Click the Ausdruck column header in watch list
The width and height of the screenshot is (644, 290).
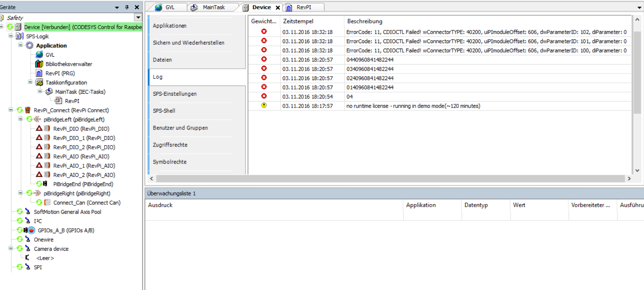[275, 205]
